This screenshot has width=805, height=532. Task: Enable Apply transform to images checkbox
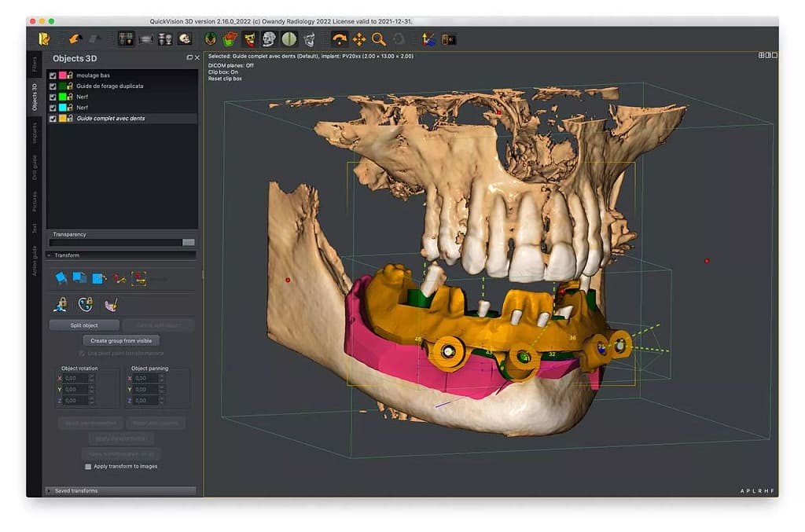pos(88,466)
